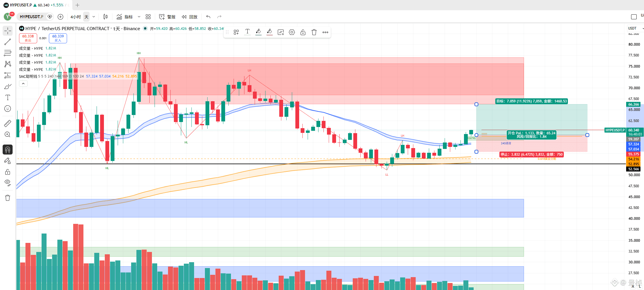Open drawing settings hexagon icon

pyautogui.click(x=292, y=32)
